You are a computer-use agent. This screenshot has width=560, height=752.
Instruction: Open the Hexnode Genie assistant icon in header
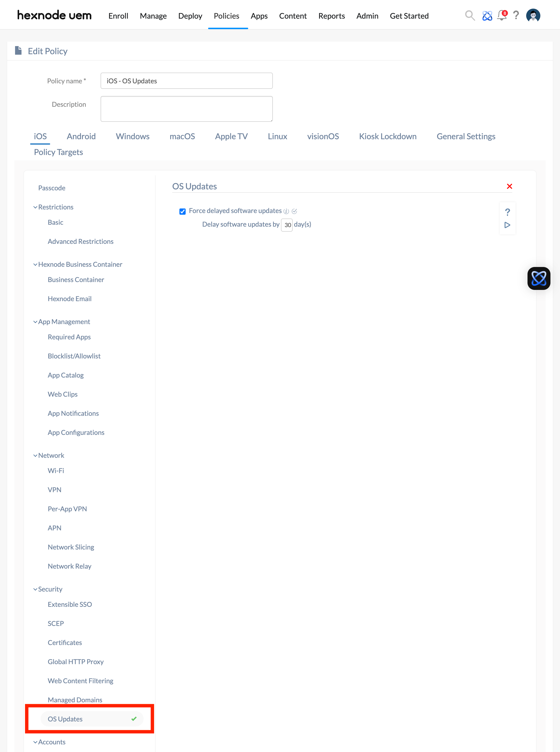487,16
